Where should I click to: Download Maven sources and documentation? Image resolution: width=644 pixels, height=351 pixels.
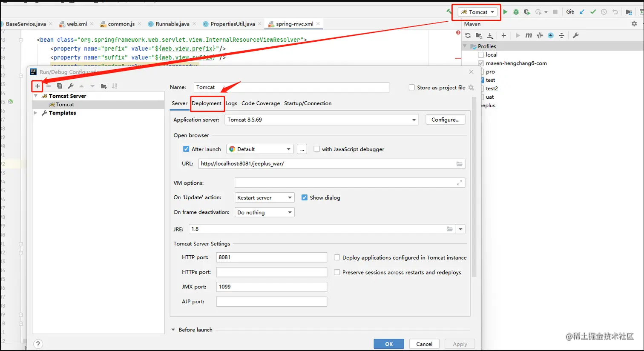coord(490,35)
